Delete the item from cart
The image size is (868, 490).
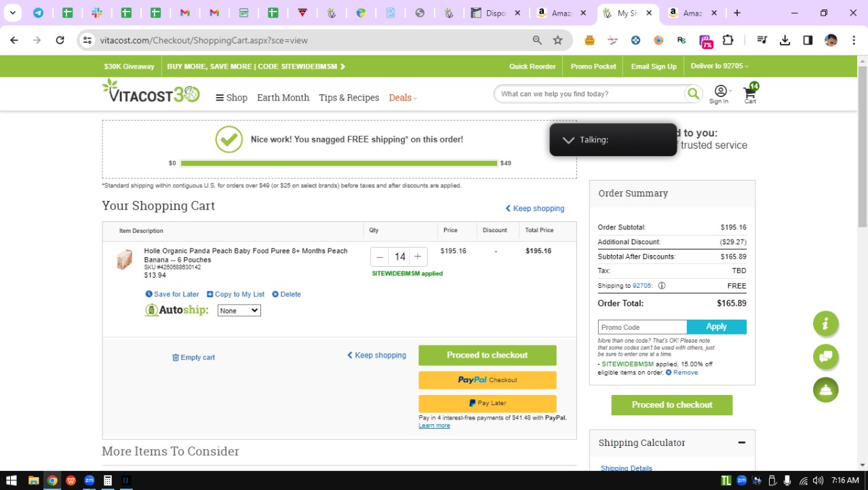[x=286, y=295]
